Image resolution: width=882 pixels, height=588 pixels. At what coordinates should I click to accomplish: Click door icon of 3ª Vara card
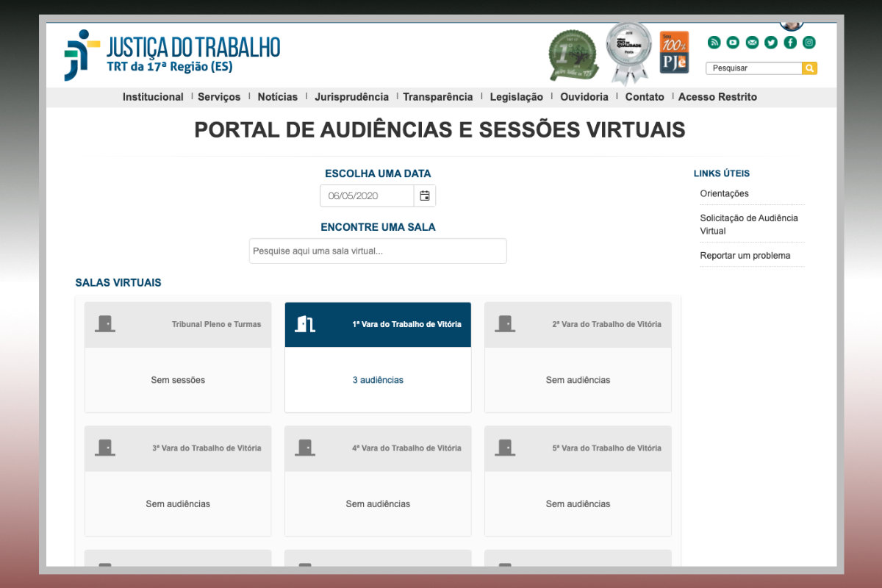(x=105, y=448)
